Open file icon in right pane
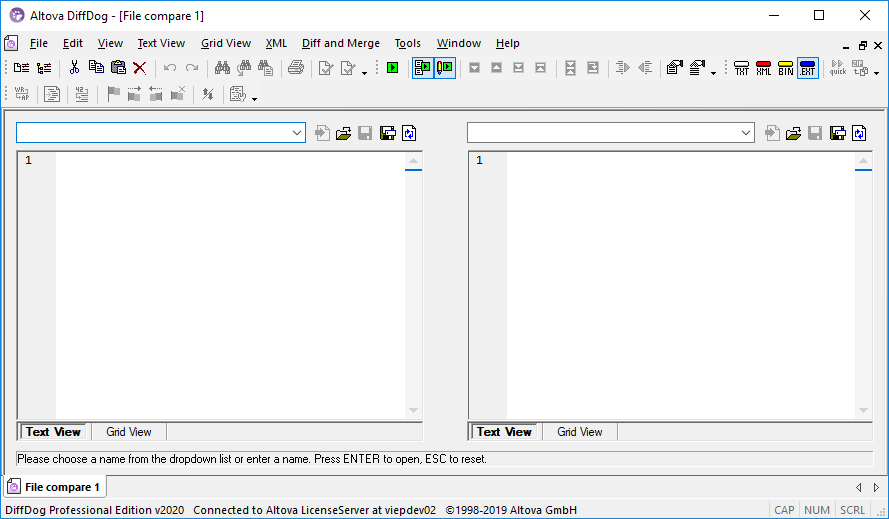Viewport: 889px width, 519px height. (794, 133)
